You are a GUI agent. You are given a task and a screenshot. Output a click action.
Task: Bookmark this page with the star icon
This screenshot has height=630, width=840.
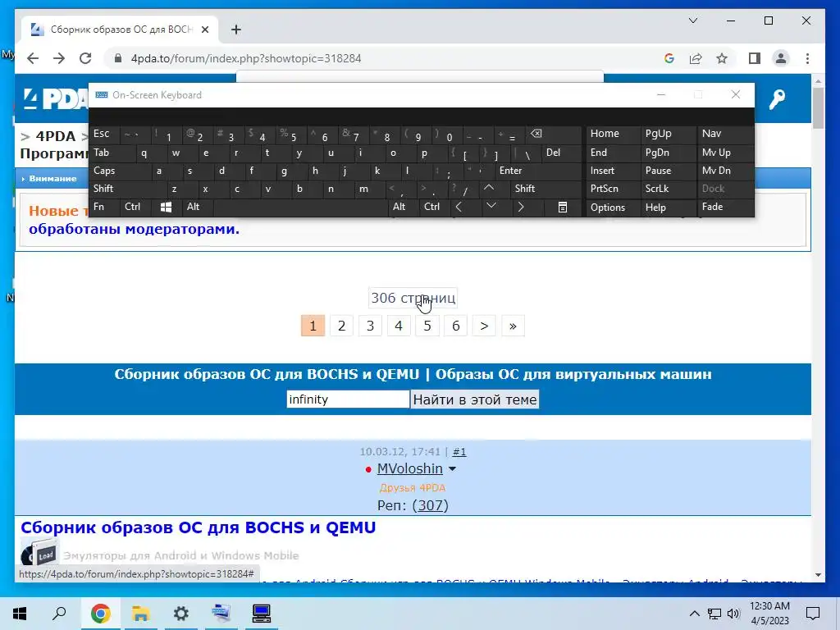(722, 58)
